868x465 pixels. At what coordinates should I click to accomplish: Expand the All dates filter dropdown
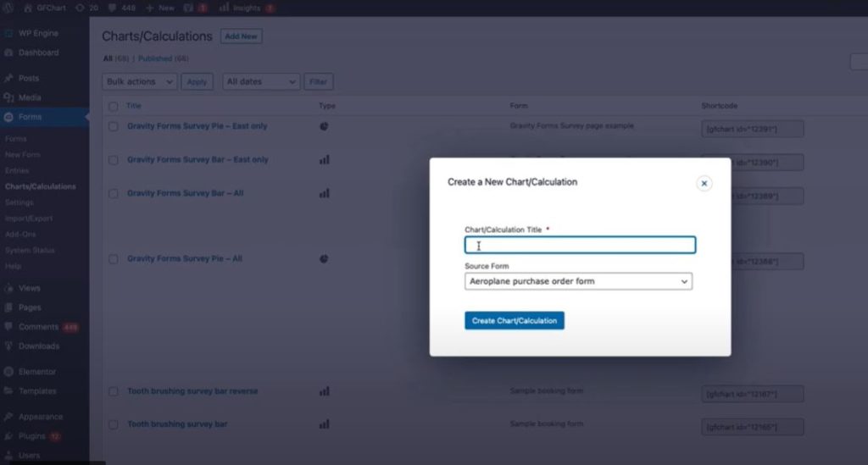[261, 82]
